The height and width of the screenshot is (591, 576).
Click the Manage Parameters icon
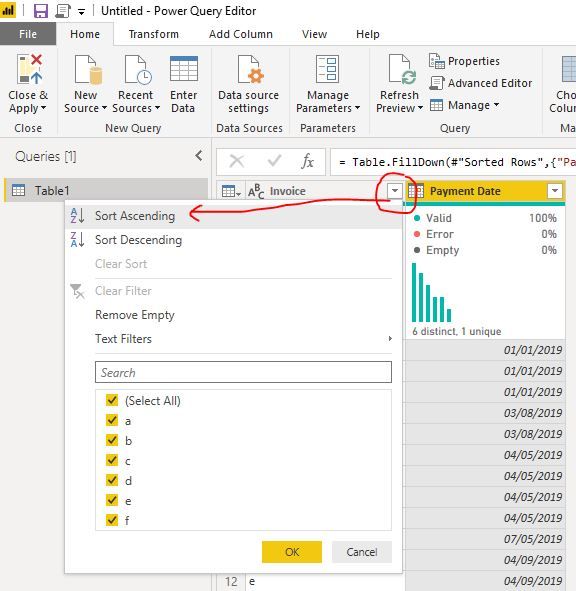[x=327, y=69]
